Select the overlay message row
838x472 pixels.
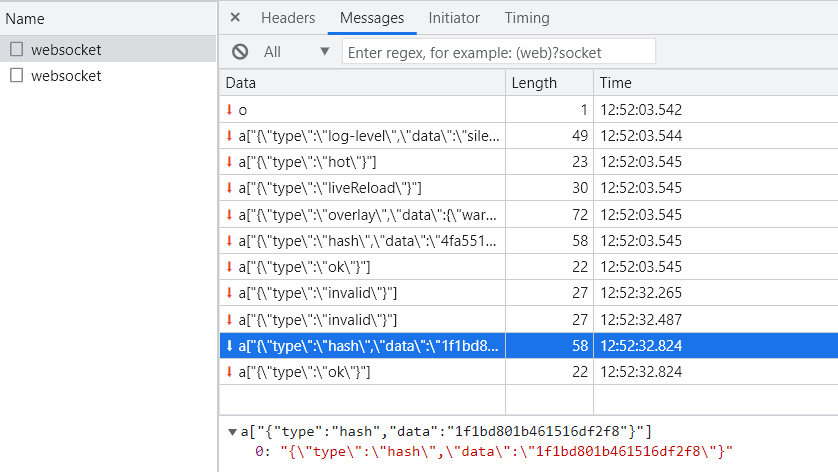(529, 214)
